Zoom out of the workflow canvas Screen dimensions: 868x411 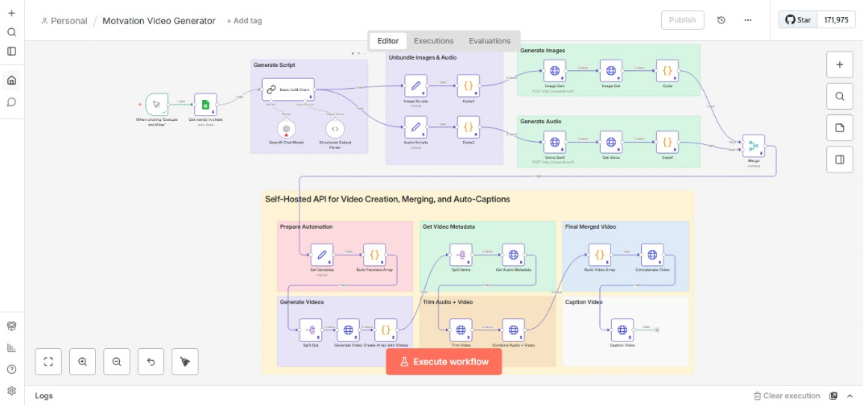click(x=117, y=362)
